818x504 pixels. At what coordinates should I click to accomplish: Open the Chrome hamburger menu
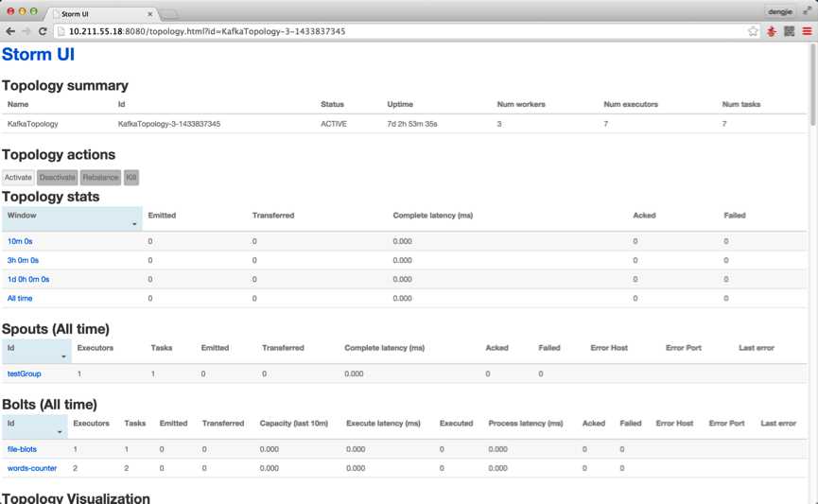(807, 31)
